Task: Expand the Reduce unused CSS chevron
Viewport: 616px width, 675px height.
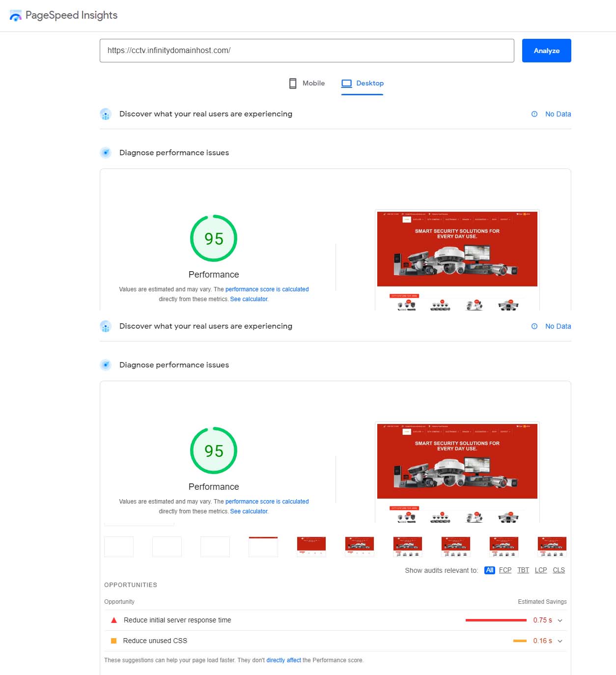Action: (560, 641)
